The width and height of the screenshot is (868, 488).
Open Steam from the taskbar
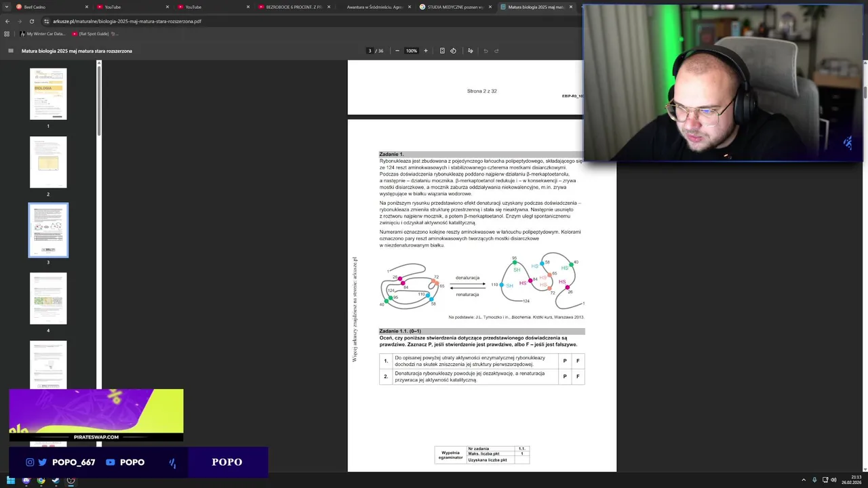click(x=56, y=481)
